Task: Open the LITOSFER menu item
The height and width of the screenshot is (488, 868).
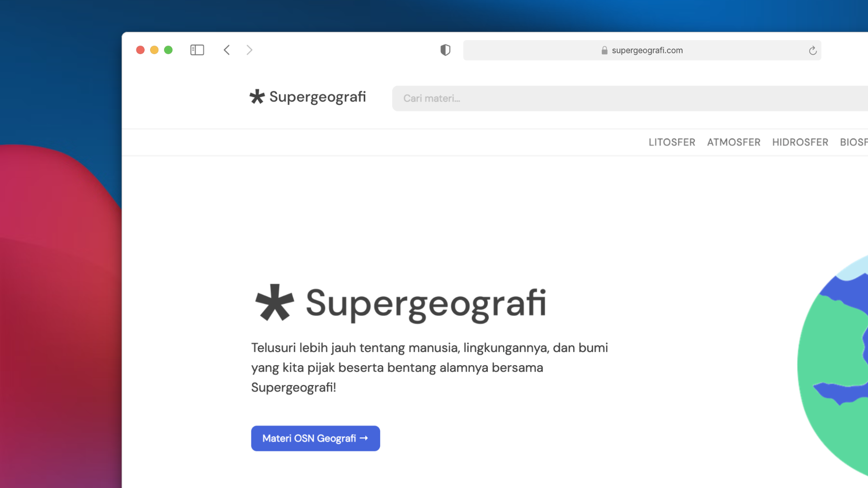Action: [x=672, y=142]
